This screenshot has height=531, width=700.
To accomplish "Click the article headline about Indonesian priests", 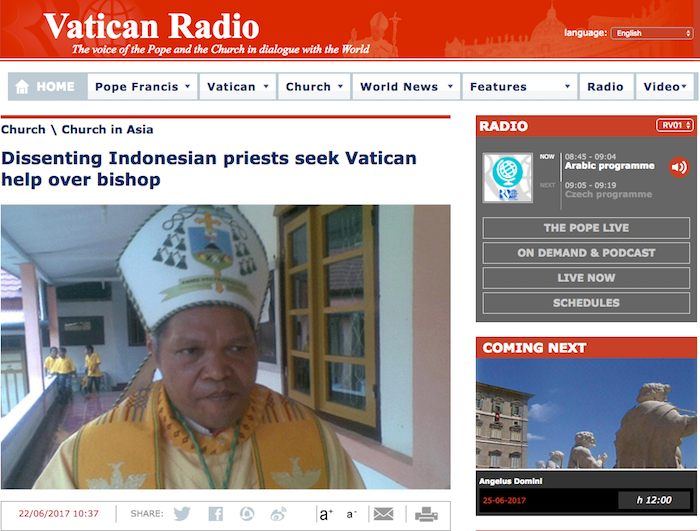I will pos(209,169).
